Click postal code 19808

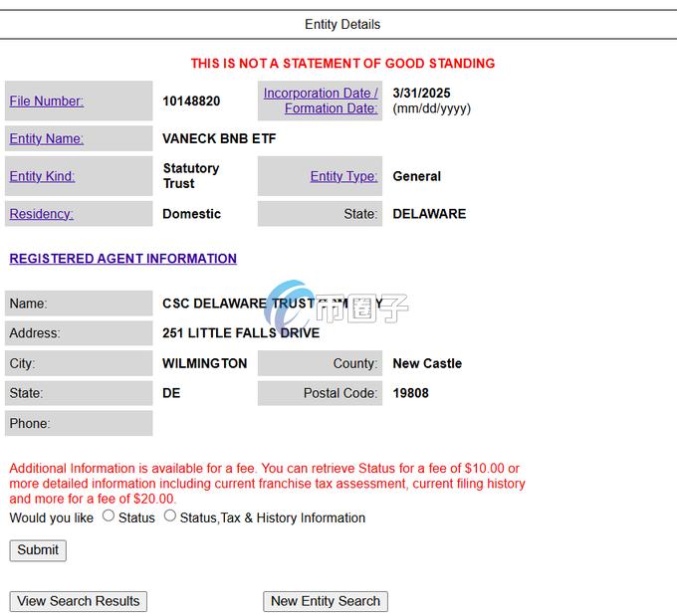pos(410,393)
